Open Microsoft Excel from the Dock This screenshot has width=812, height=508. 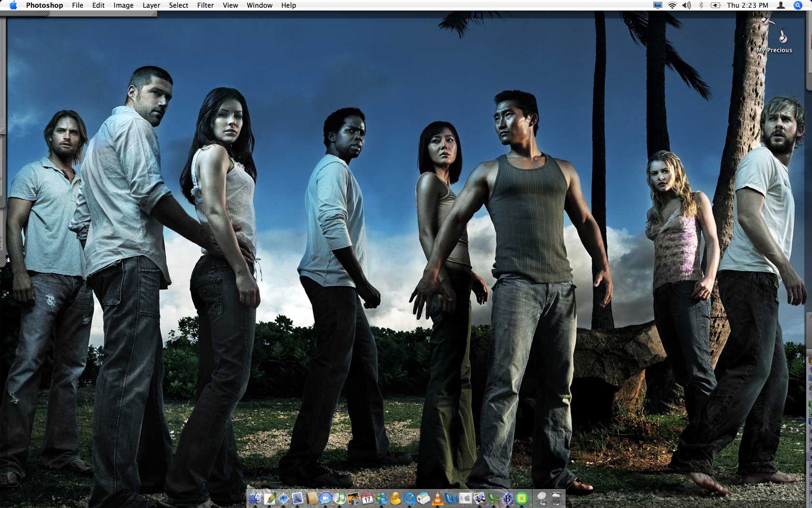pos(493,498)
